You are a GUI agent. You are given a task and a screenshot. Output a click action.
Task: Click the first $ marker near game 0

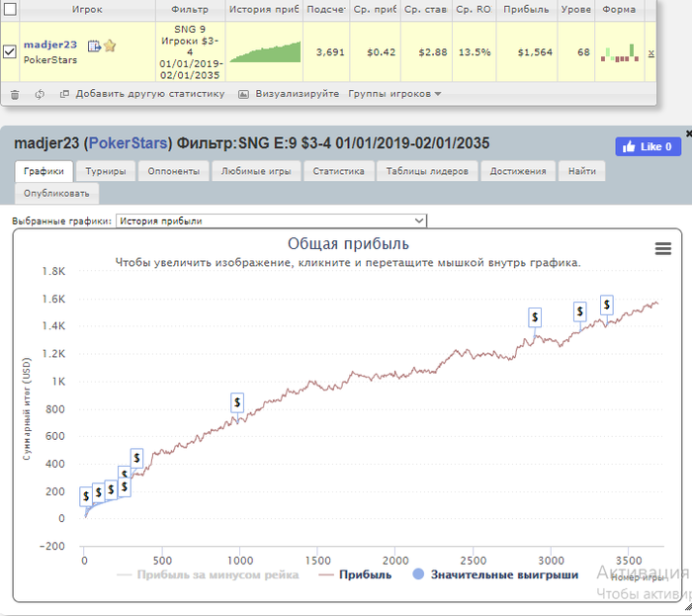pos(86,496)
